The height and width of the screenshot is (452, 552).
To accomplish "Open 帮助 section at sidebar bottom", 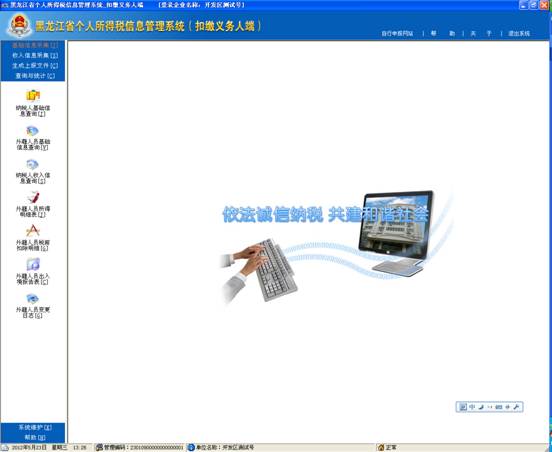I will click(x=34, y=438).
